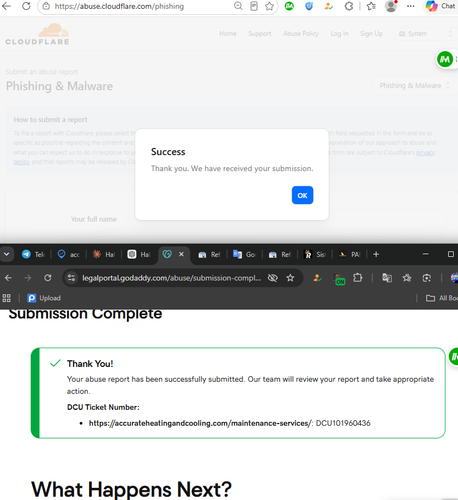Toggle the extension showing ON badge
Viewport: 458px width, 500px height.
pos(339,279)
